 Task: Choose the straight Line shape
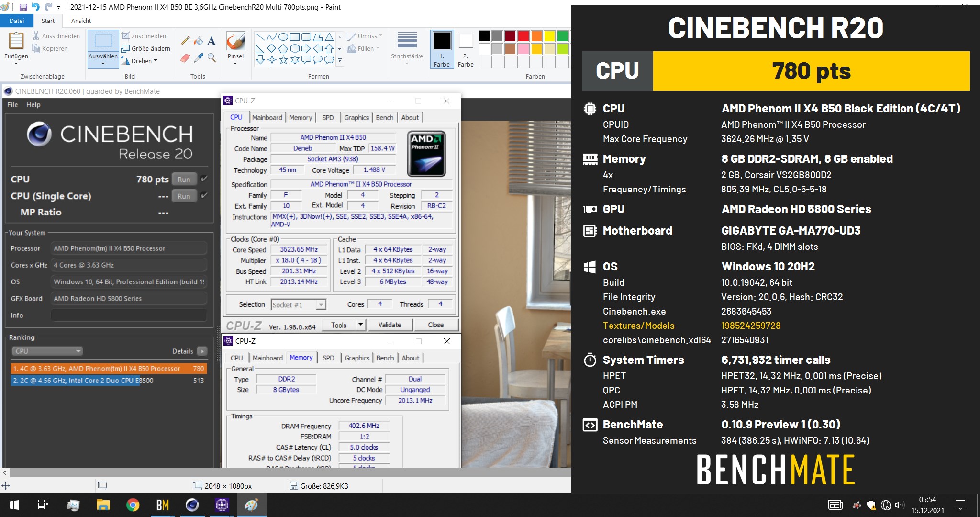click(260, 37)
